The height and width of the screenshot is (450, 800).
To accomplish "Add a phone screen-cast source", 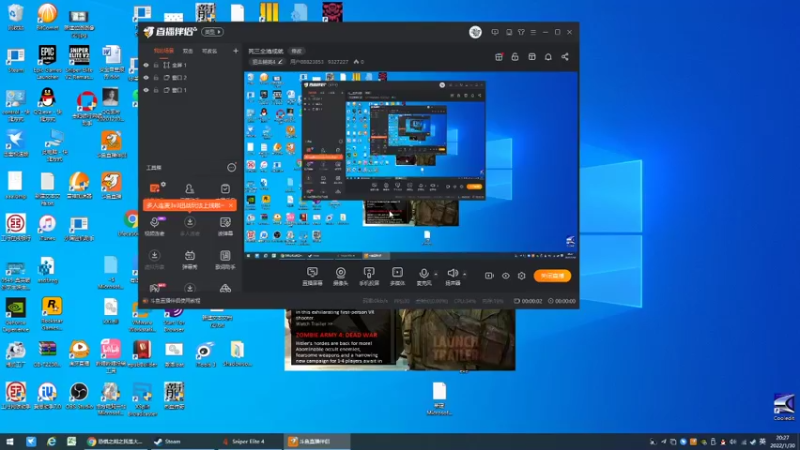I will (x=369, y=276).
